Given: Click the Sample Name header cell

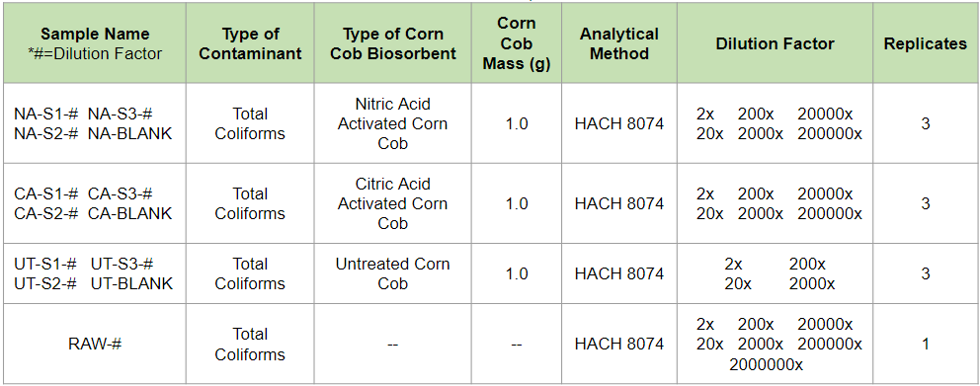Looking at the screenshot, I should (x=95, y=43).
